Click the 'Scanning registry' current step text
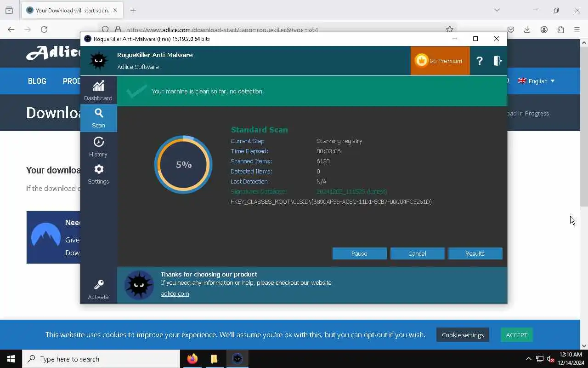The width and height of the screenshot is (588, 368). coord(339,141)
